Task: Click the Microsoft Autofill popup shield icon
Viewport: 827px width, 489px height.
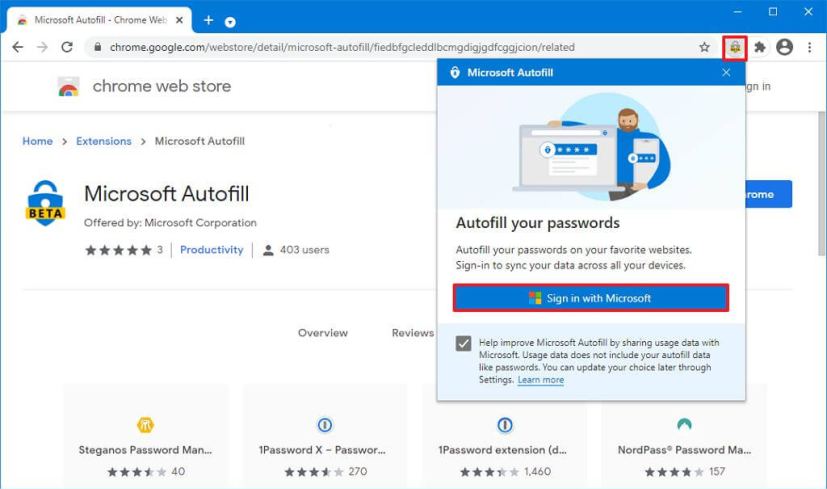Action: pyautogui.click(x=455, y=73)
